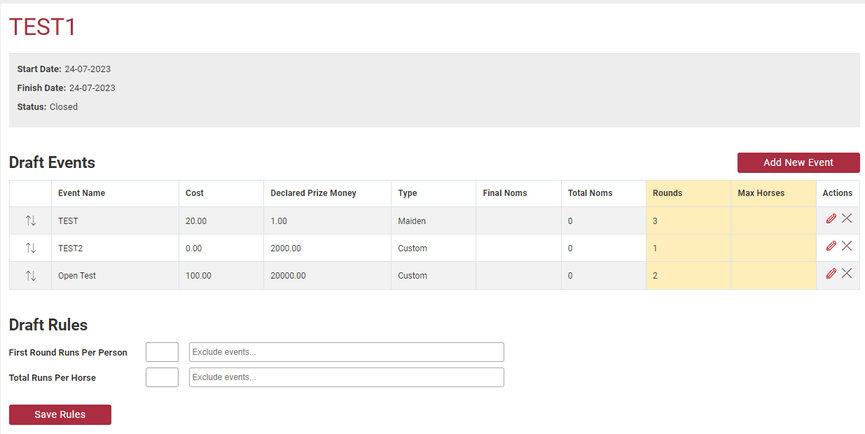The width and height of the screenshot is (865, 434).
Task: Select the Max Horses cell for TEST
Action: point(773,220)
